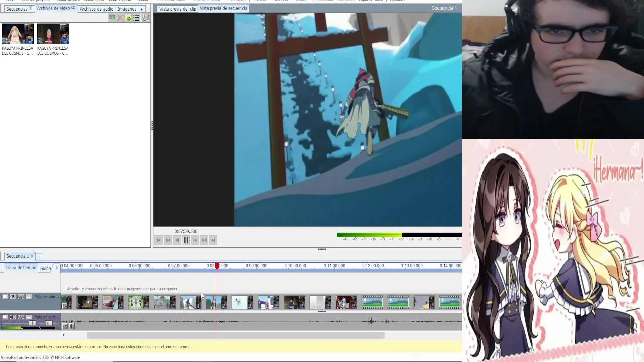Go to previous clip edge in preview

(168, 240)
